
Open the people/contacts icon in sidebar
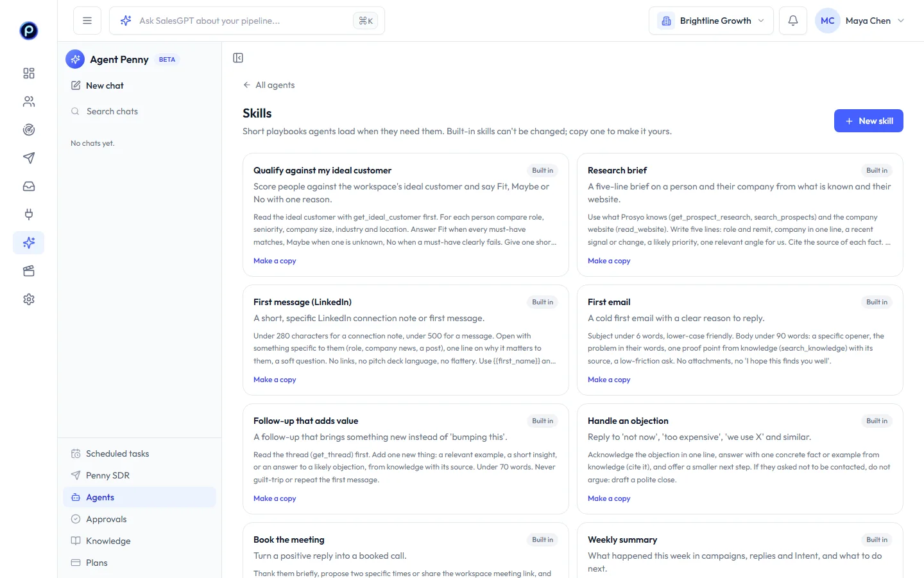coord(29,101)
